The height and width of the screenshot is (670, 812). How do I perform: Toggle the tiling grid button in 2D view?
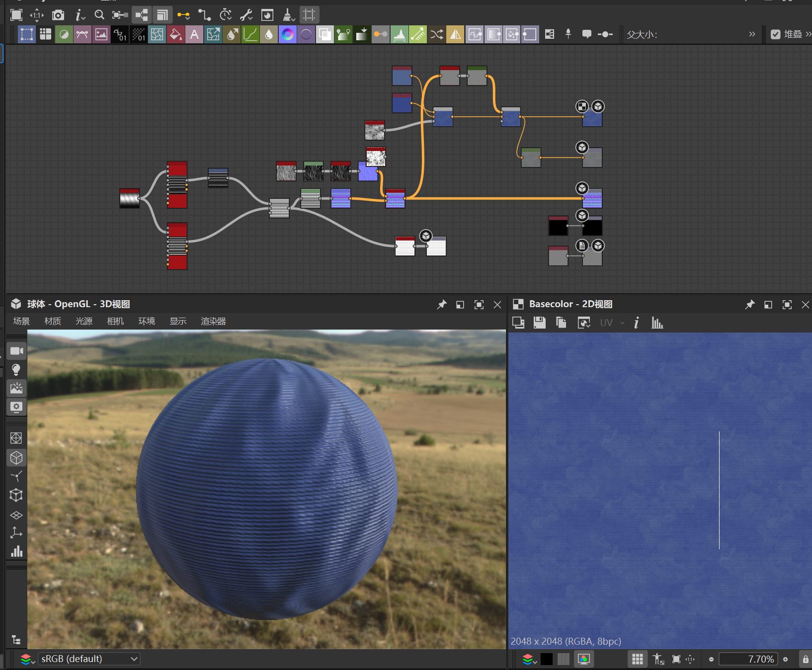coord(637,659)
